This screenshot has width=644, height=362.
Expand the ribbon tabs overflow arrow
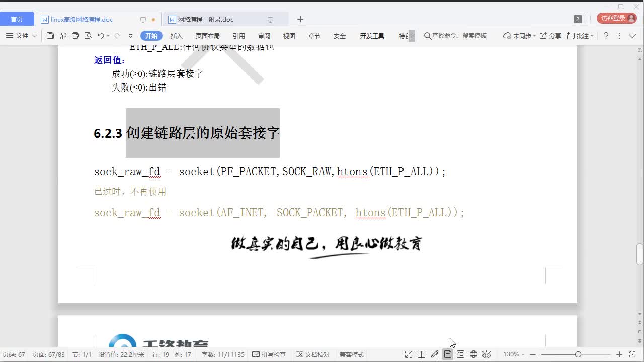pos(412,36)
